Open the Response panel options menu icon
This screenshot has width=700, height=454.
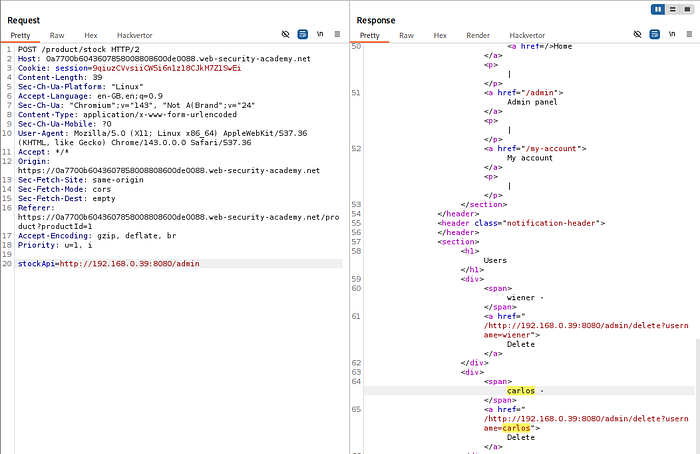(689, 34)
